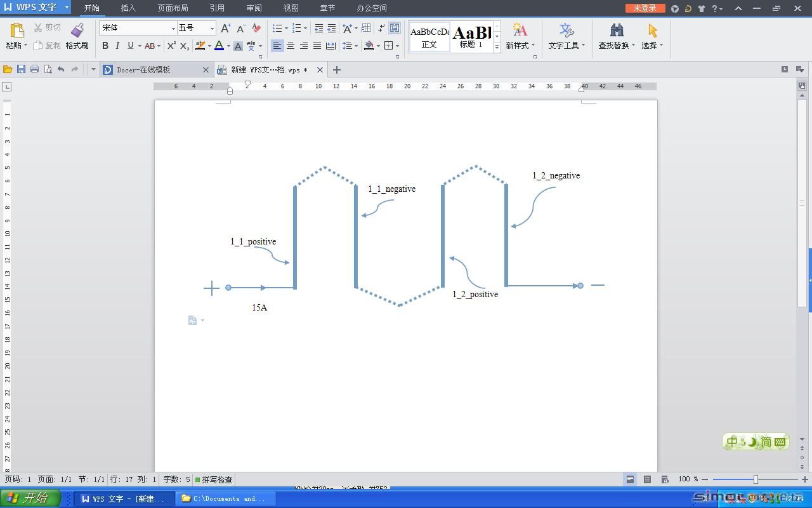Click the Paste (粘贴) clipboard icon

(17, 30)
